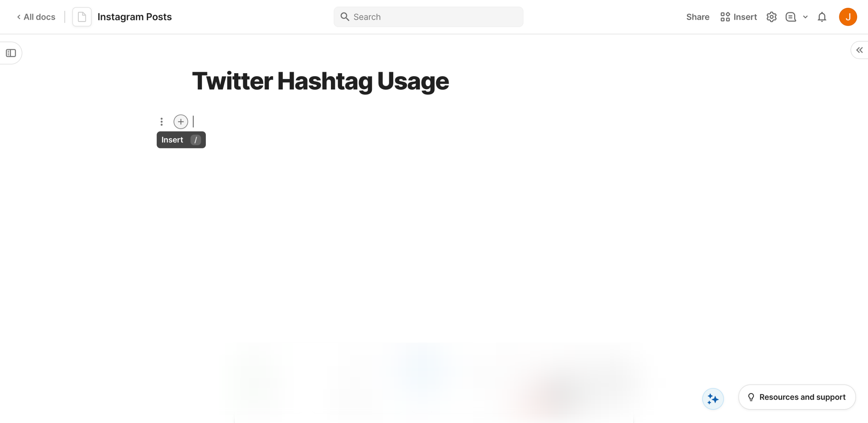Open the comments icon
868x423 pixels.
[x=790, y=17]
